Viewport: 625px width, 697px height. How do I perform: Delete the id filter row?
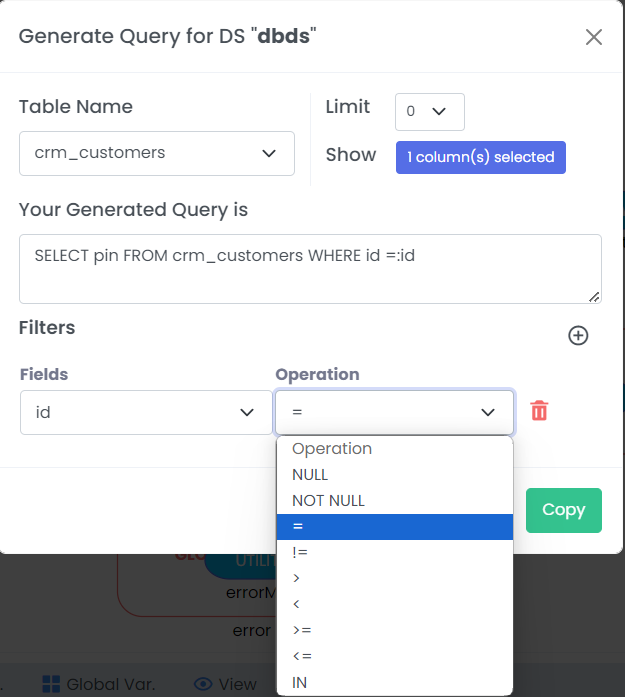pos(539,410)
